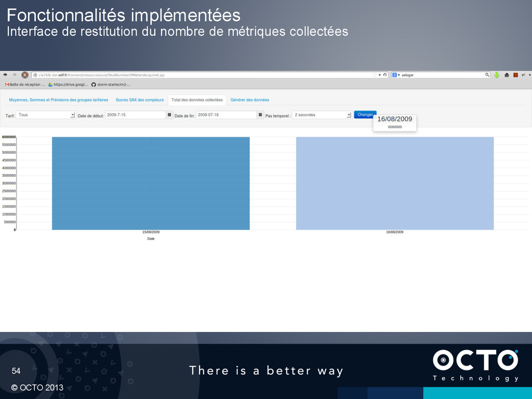Open the calendar picker for Date de début
This screenshot has width=532, height=399.
tap(169, 115)
